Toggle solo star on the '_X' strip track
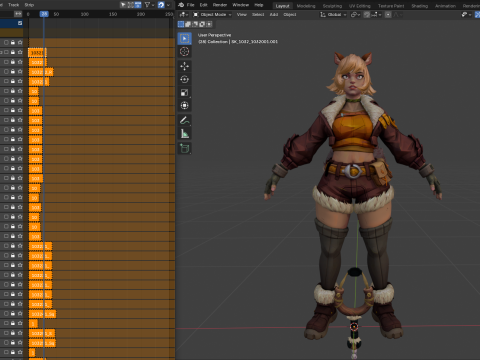This screenshot has width=480, height=360. (x=20, y=333)
